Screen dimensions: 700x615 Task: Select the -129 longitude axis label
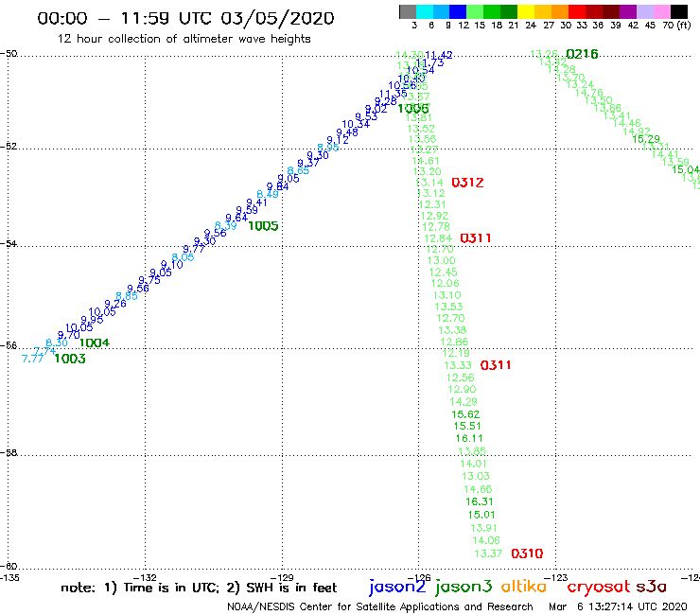coord(282,577)
